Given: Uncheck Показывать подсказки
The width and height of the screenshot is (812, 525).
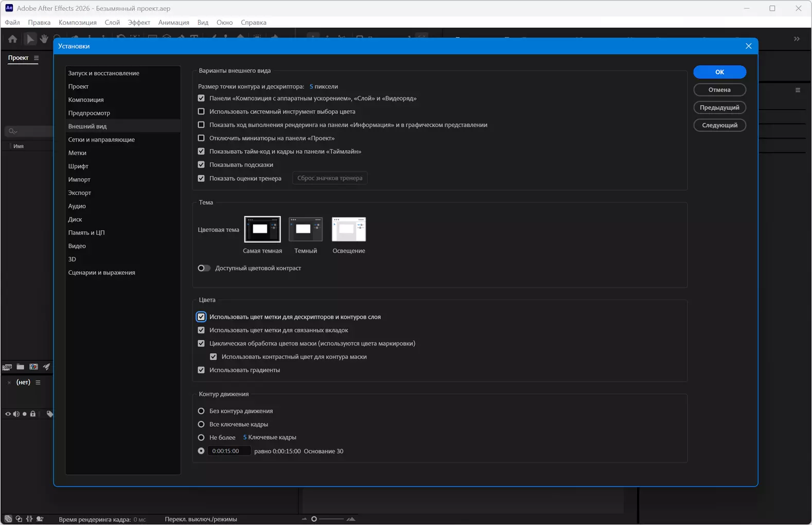Looking at the screenshot, I should click(201, 165).
